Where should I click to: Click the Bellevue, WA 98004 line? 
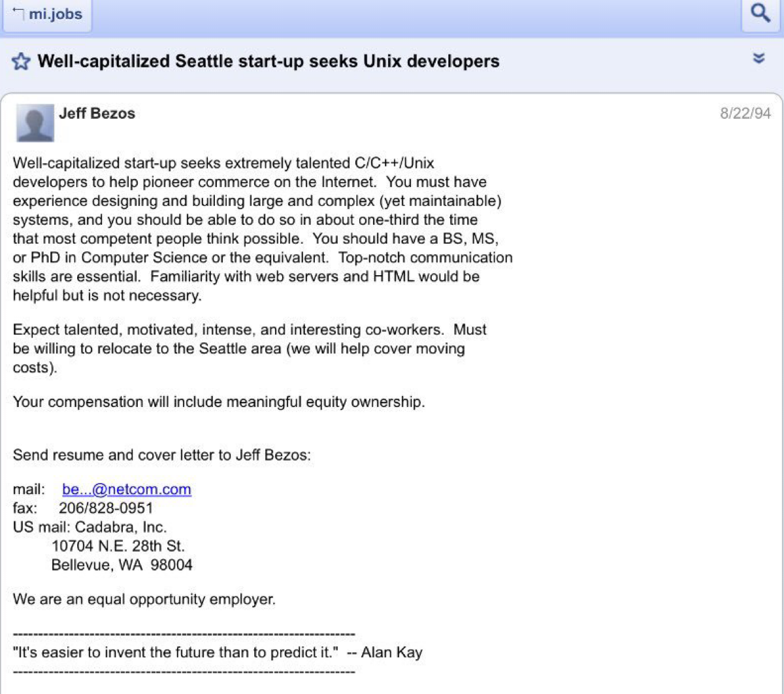pos(122,565)
